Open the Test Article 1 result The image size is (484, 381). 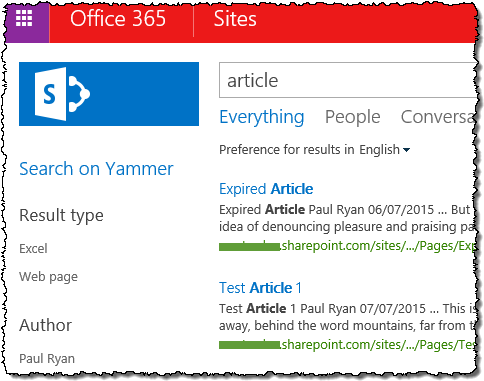[260, 288]
